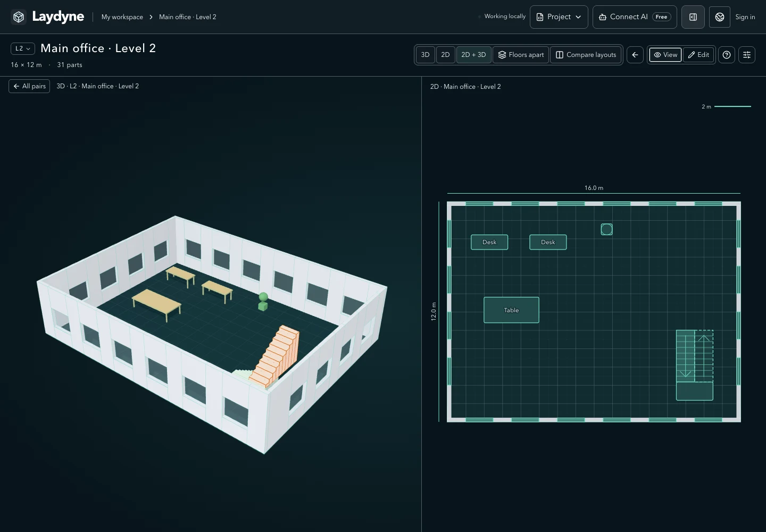Screen dimensions: 766x532
Task: Toggle the side panel layout icon
Action: pos(693,17)
